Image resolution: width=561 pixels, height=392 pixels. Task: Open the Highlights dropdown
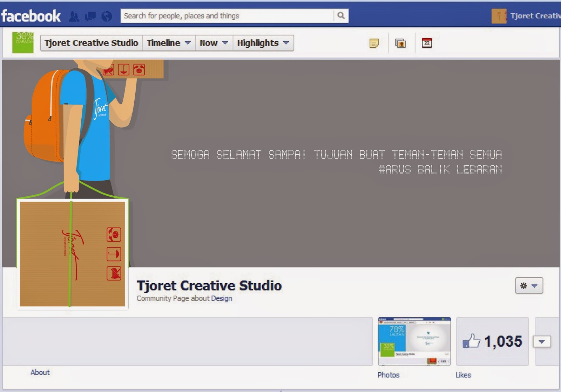click(x=263, y=43)
